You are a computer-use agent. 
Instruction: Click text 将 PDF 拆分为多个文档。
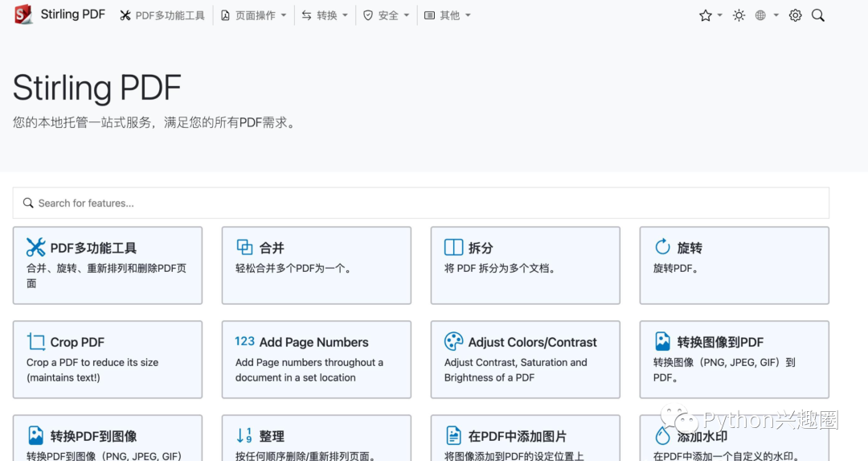(499, 268)
